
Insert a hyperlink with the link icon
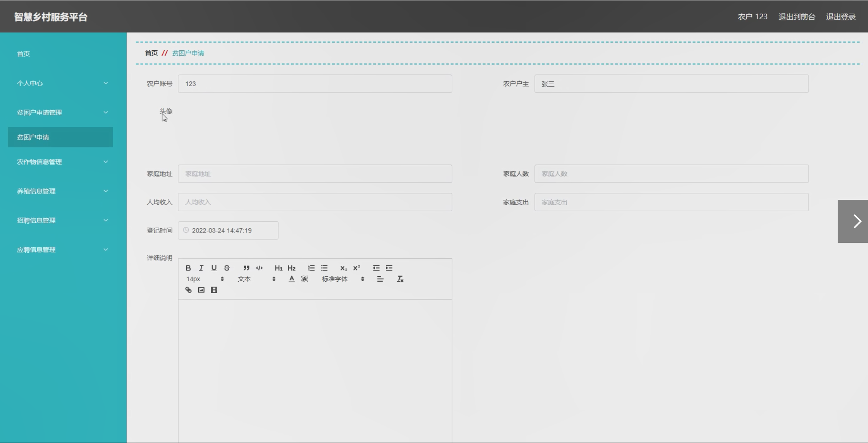tap(188, 290)
